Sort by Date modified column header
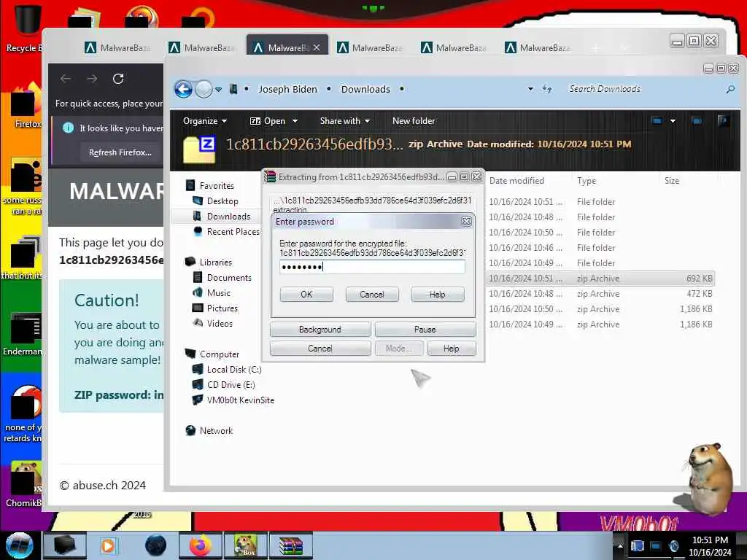The width and height of the screenshot is (747, 560). tap(516, 181)
